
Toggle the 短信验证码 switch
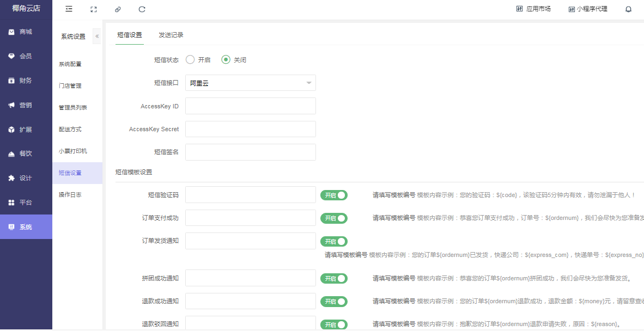click(x=334, y=195)
